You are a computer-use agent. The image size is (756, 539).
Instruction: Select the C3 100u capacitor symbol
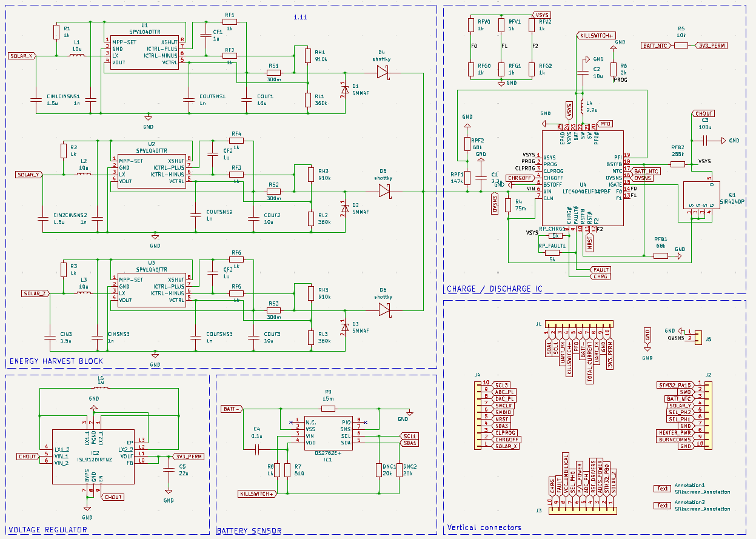pos(706,141)
